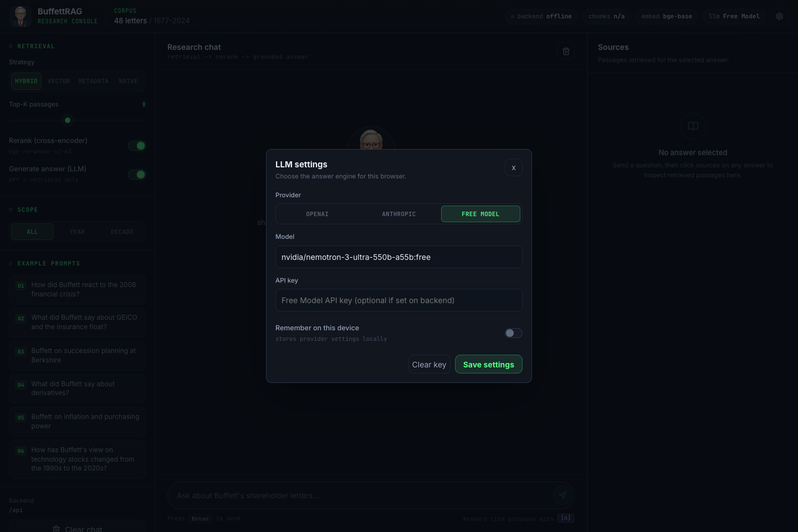Image resolution: width=798 pixels, height=532 pixels.
Task: Click the chunks n/a status chip
Action: point(606,16)
